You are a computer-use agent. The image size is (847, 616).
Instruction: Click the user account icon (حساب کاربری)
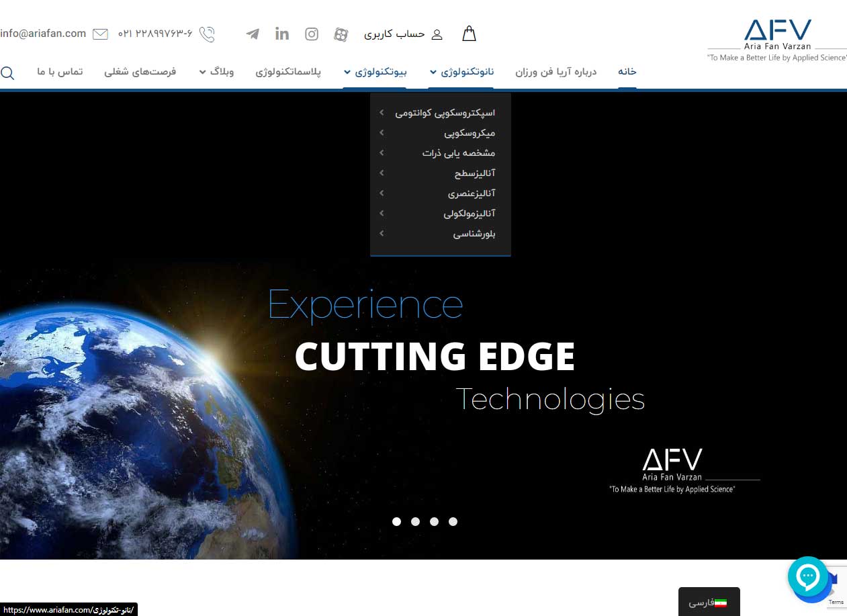437,34
